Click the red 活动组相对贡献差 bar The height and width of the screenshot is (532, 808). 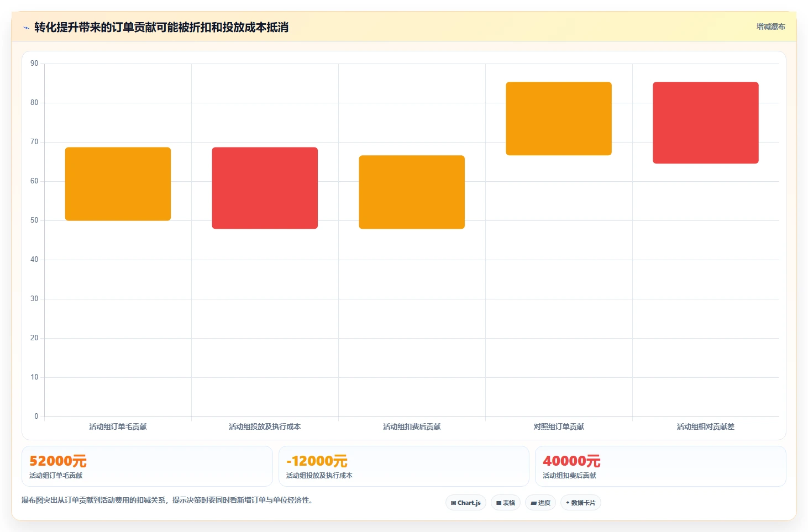point(706,123)
